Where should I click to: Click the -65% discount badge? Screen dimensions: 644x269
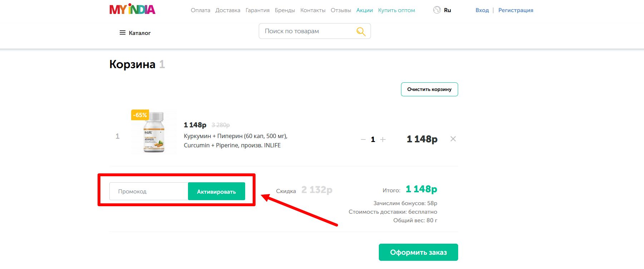pyautogui.click(x=140, y=115)
